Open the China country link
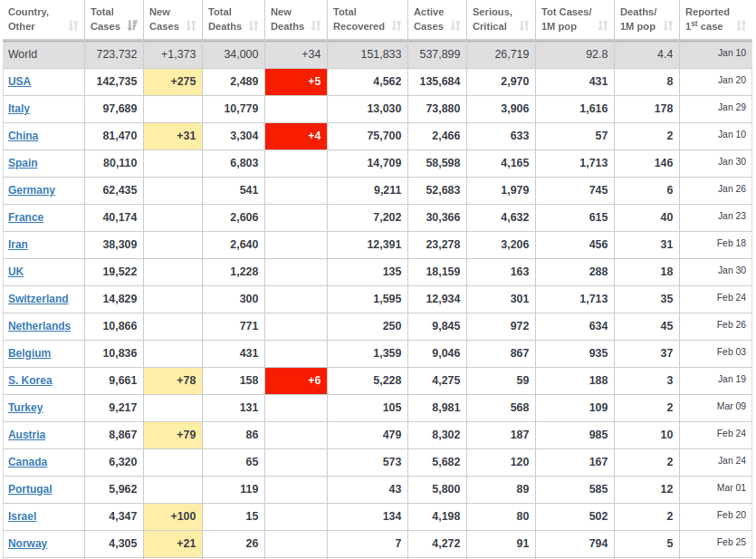 [x=24, y=136]
